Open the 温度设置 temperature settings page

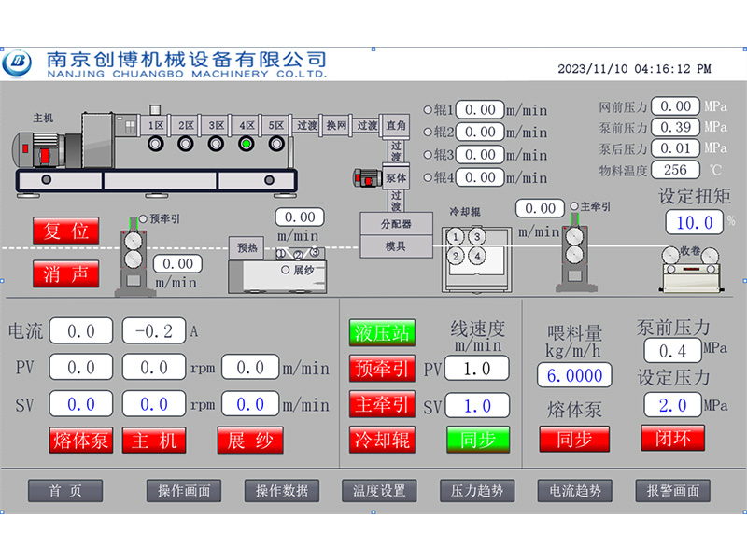(379, 491)
